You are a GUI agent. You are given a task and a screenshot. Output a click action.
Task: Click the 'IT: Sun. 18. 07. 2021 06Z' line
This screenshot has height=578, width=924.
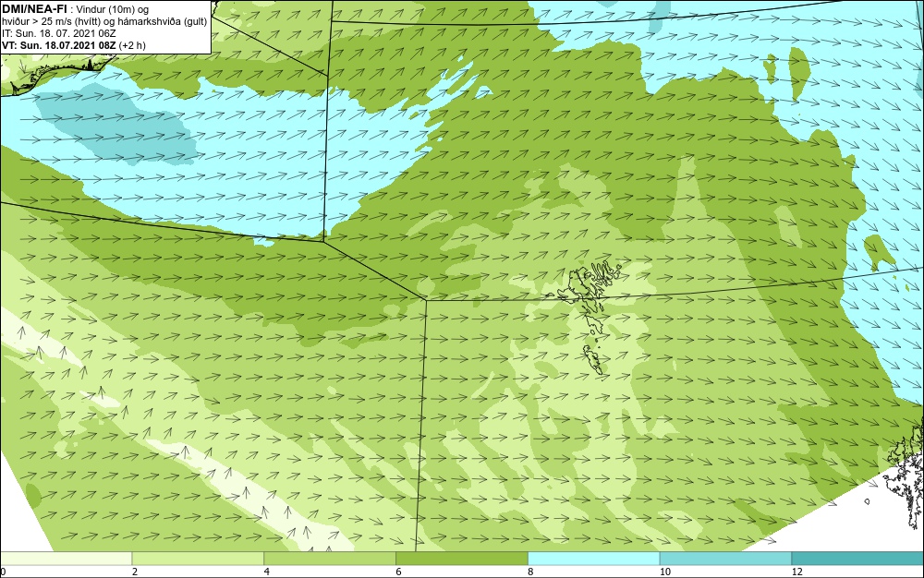pos(59,33)
